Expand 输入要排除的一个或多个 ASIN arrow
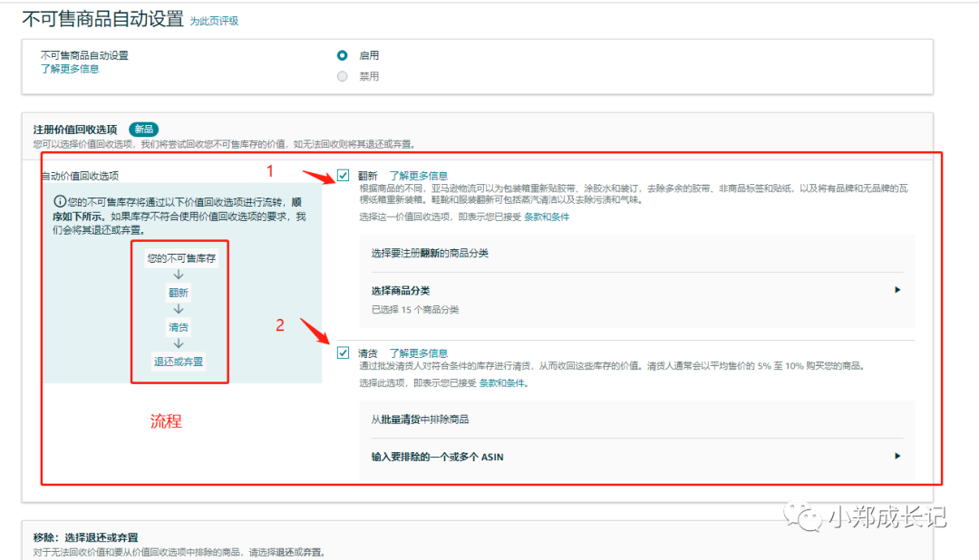Viewport: 979px width, 560px height. tap(897, 456)
